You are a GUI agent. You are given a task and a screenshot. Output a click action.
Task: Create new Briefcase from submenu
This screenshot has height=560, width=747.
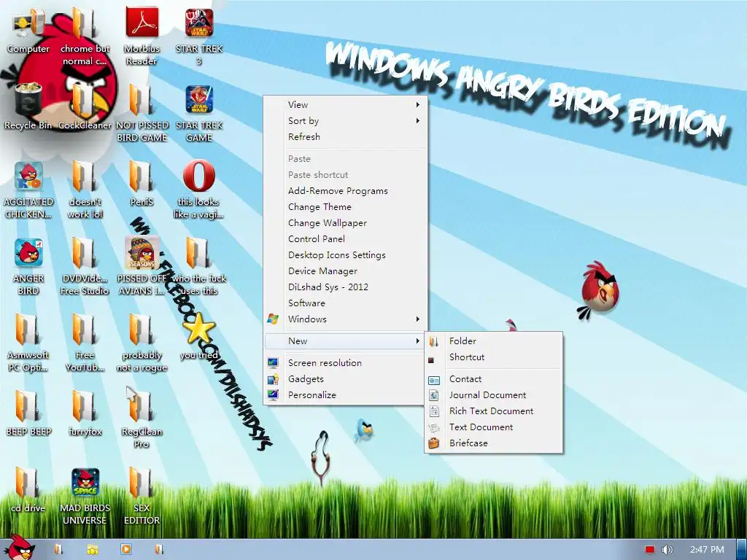coord(494,443)
